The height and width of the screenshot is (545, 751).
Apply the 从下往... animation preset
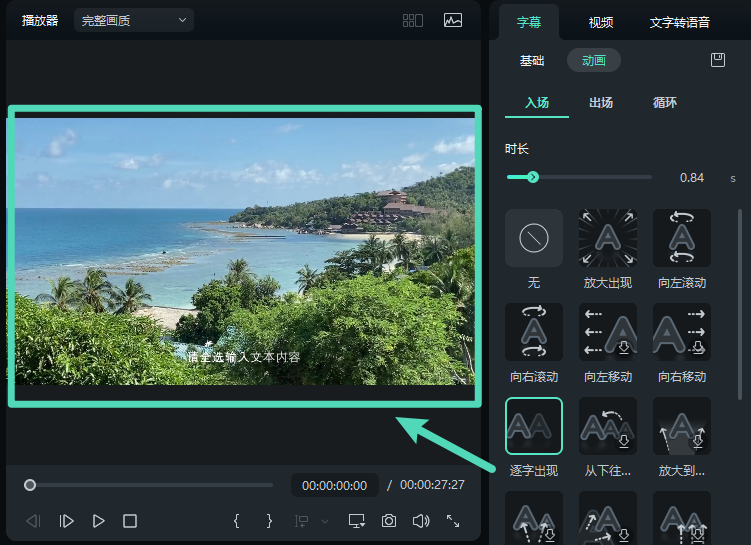[x=608, y=426]
